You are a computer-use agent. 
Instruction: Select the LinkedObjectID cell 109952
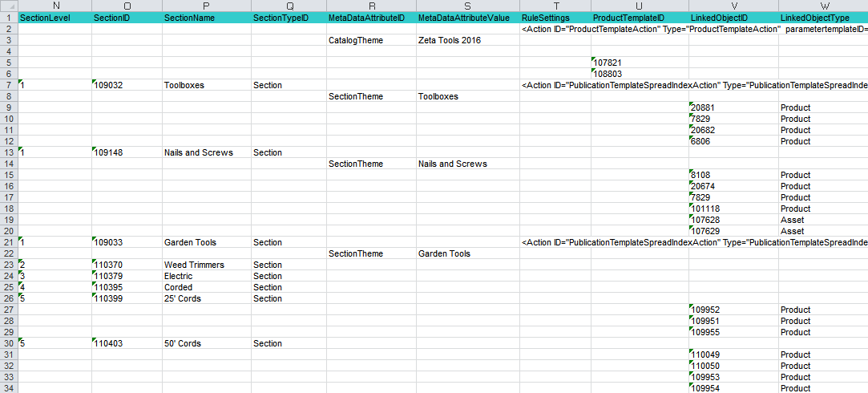tap(733, 310)
